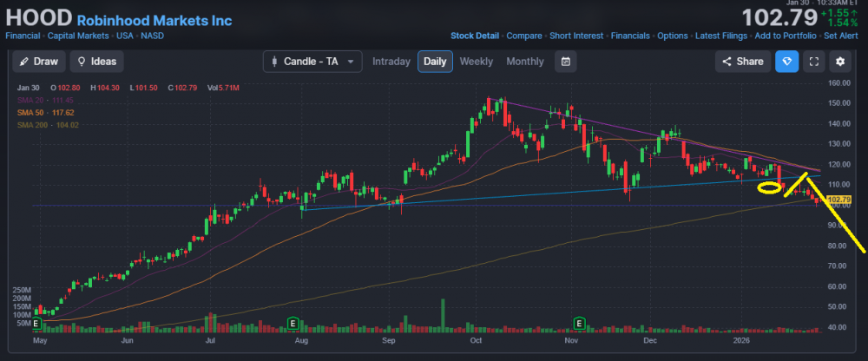Image resolution: width=868 pixels, height=361 pixels.
Task: Select the Daily timeframe
Action: tap(434, 62)
